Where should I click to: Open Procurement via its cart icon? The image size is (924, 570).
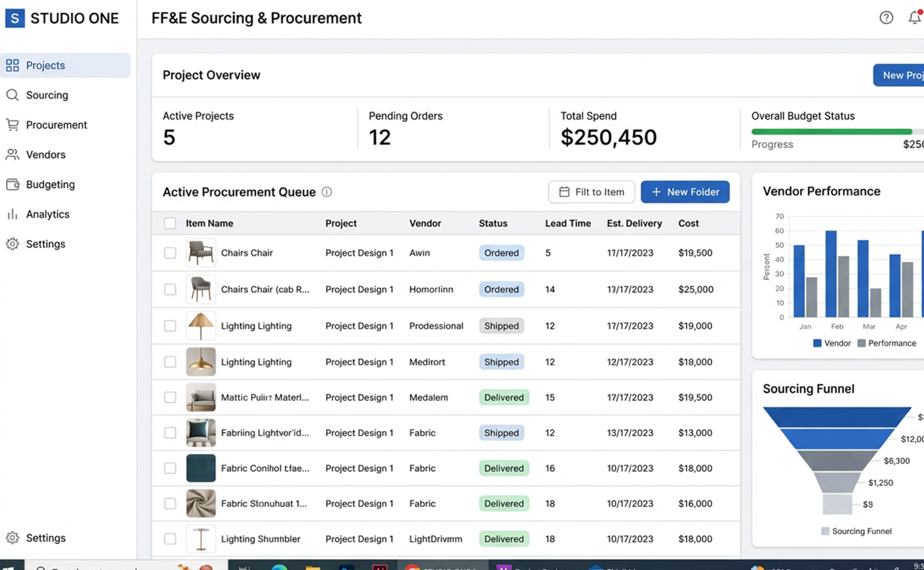[x=12, y=125]
